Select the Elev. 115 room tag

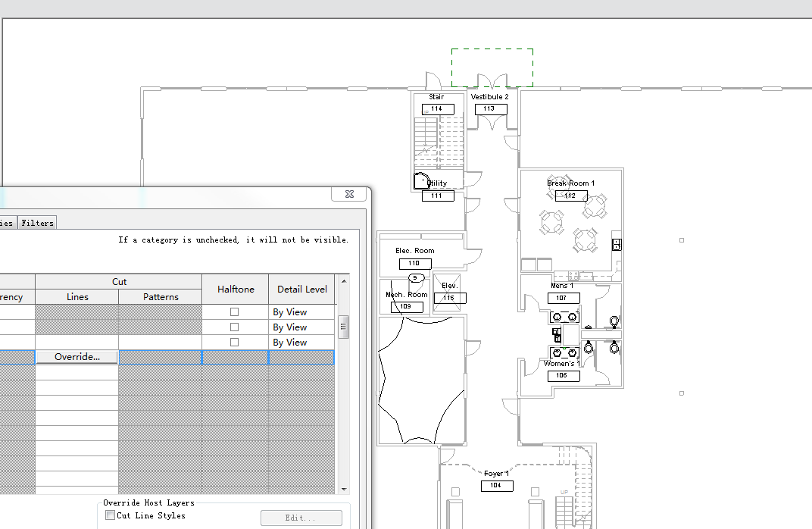(x=450, y=299)
